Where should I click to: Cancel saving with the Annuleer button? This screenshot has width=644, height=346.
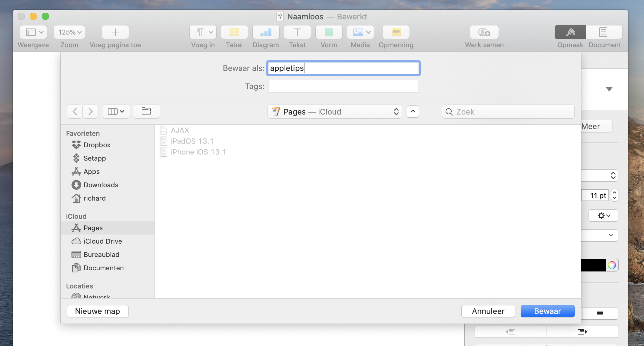(488, 311)
